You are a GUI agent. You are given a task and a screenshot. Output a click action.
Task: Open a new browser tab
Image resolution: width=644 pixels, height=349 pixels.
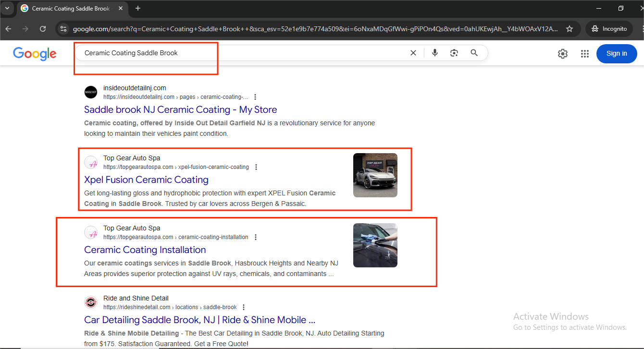pos(138,8)
